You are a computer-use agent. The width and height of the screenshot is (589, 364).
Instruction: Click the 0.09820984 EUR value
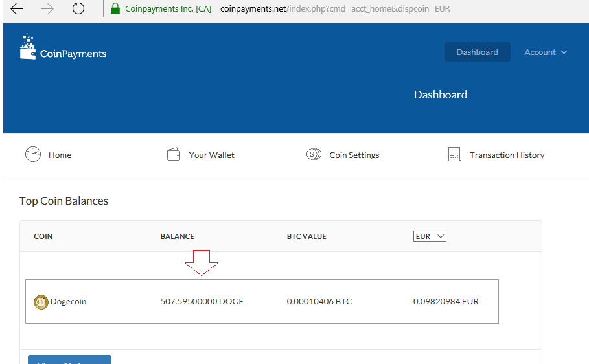point(446,302)
